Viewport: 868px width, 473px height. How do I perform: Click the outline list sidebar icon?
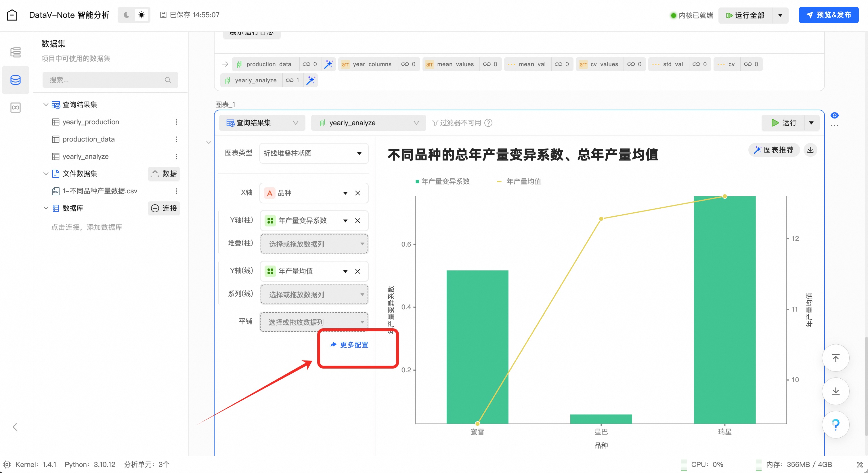click(x=16, y=52)
